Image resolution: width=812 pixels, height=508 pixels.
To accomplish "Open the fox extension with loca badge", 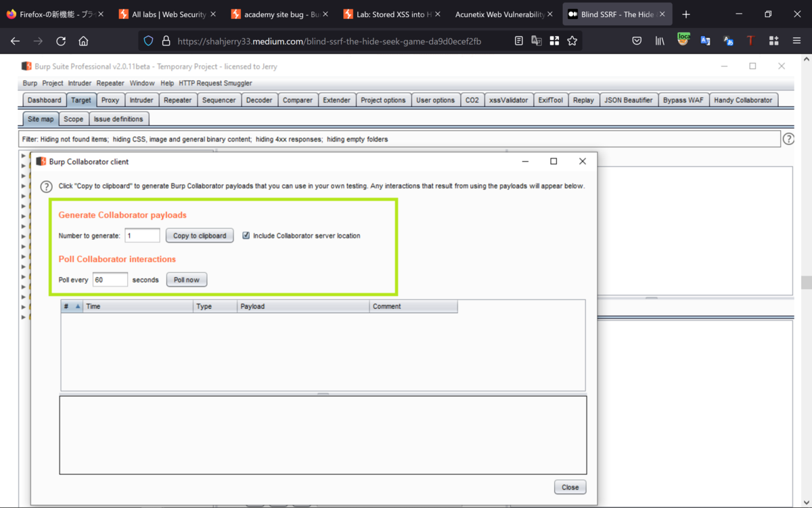I will (683, 41).
